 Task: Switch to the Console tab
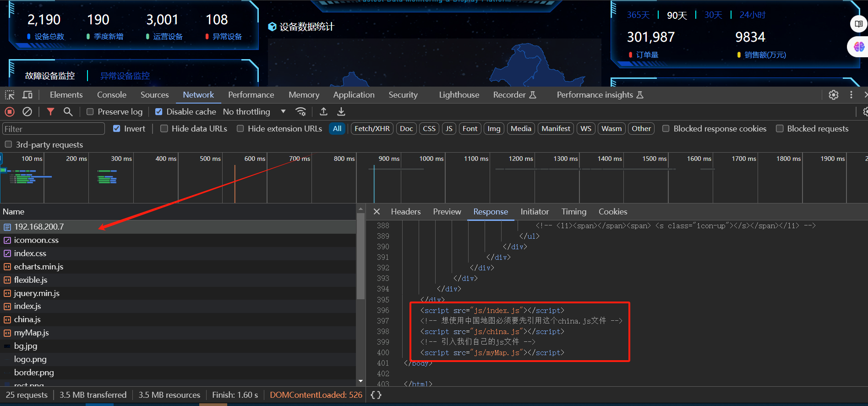112,95
